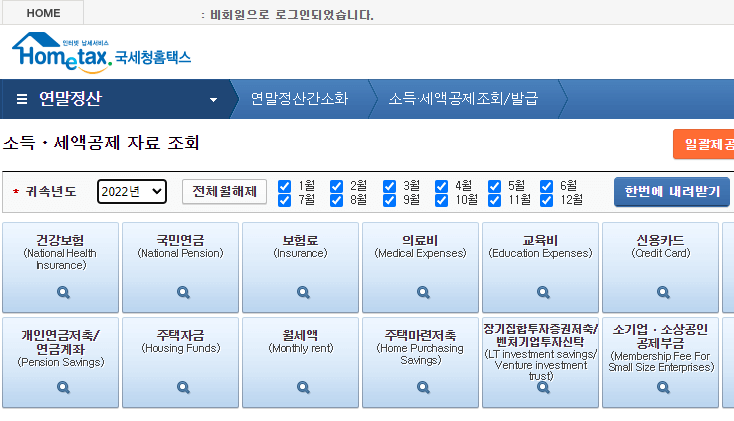Open the 장기집합투자증권저축/벤처기업투자신탁 tile
734x421 pixels.
(x=540, y=362)
